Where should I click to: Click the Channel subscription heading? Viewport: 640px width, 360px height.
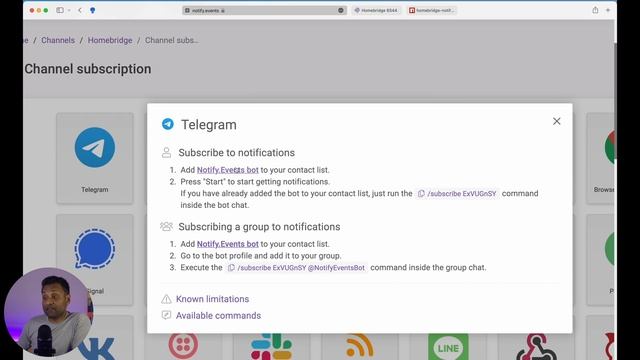[x=88, y=69]
